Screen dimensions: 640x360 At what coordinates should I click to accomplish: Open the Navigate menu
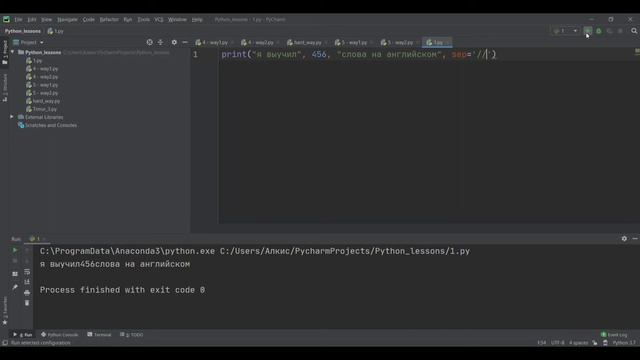click(67, 20)
